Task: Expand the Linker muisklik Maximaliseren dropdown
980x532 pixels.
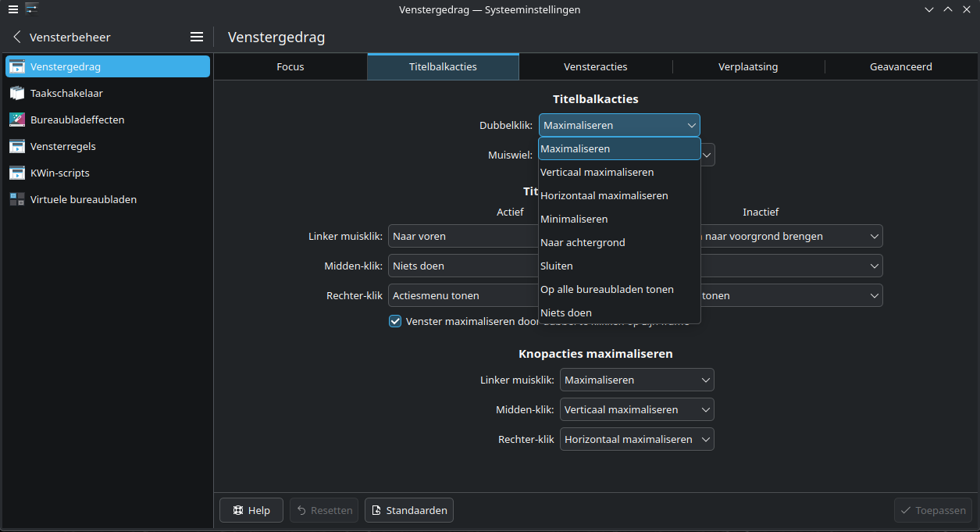Action: click(x=636, y=380)
